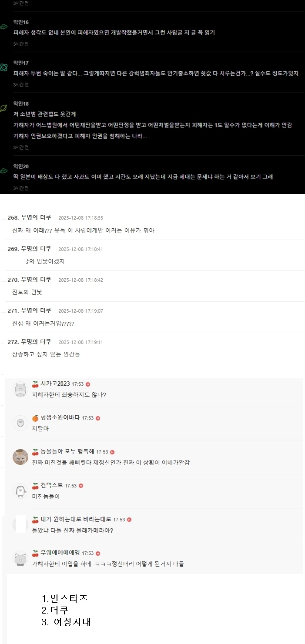Click the green atom icon beside 익인17

(x=3, y=67)
